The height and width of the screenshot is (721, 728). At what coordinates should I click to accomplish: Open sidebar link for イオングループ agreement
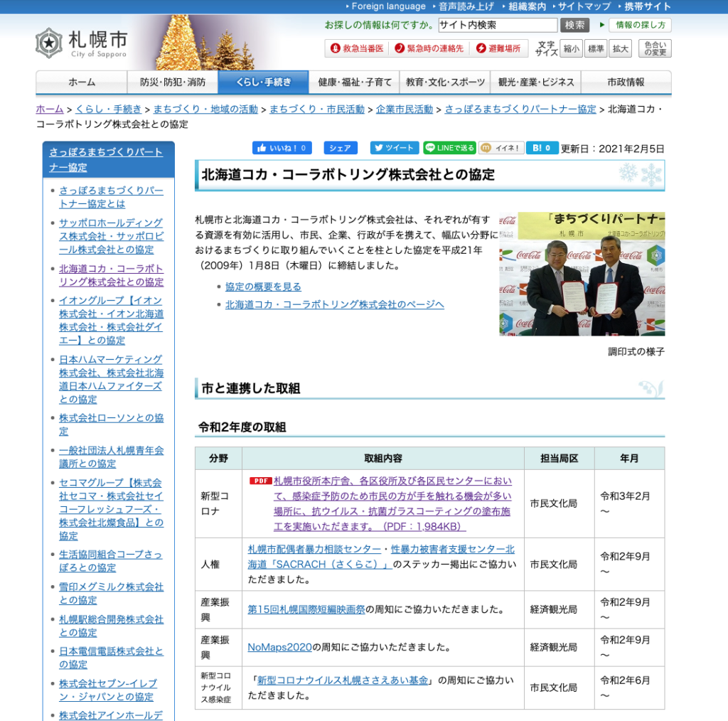pyautogui.click(x=111, y=321)
